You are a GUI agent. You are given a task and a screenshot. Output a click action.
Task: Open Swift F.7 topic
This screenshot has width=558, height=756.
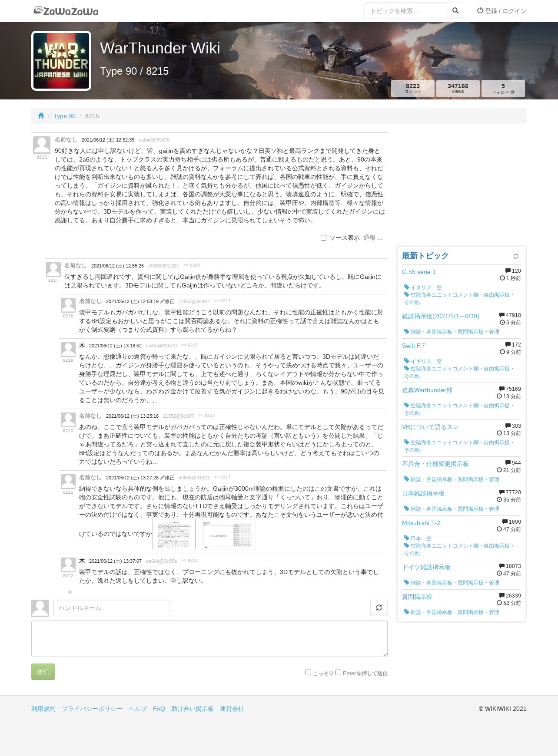coord(413,346)
